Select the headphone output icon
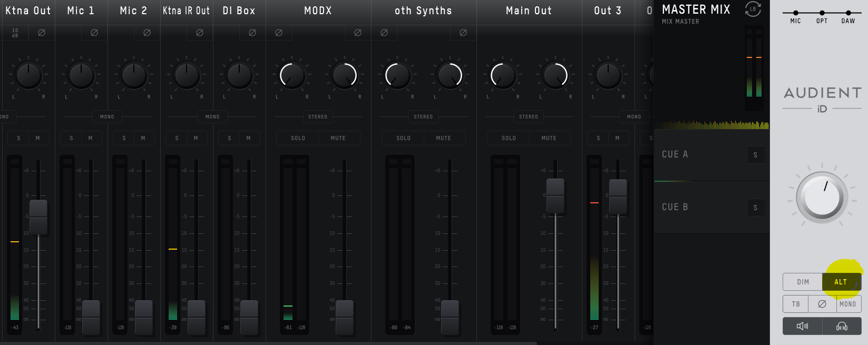This screenshot has width=868, height=345. click(x=842, y=326)
